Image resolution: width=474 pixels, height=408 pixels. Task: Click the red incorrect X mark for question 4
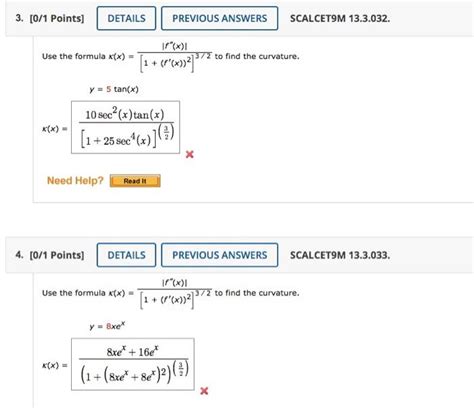(204, 391)
